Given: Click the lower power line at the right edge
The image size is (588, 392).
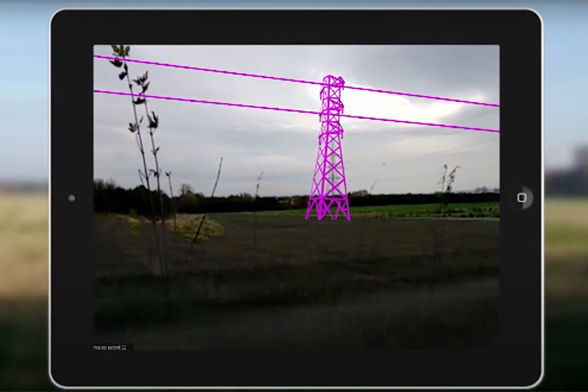Looking at the screenshot, I should pyautogui.click(x=494, y=130).
